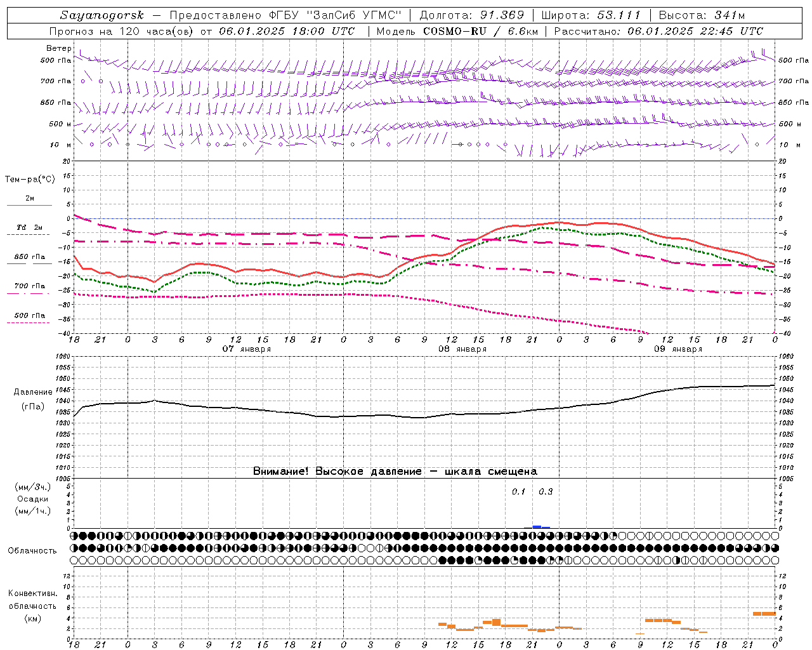812x650 pixels.
Task: Click the Модель COSMO-RU / 6.6км text
Action: (457, 31)
